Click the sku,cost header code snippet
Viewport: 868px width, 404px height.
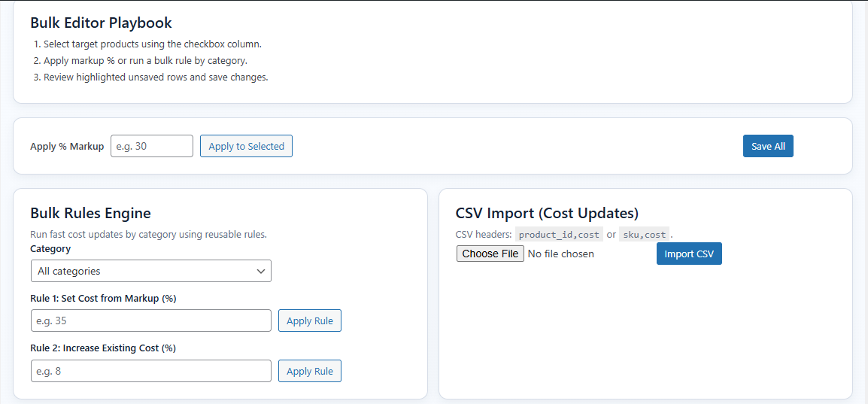645,235
